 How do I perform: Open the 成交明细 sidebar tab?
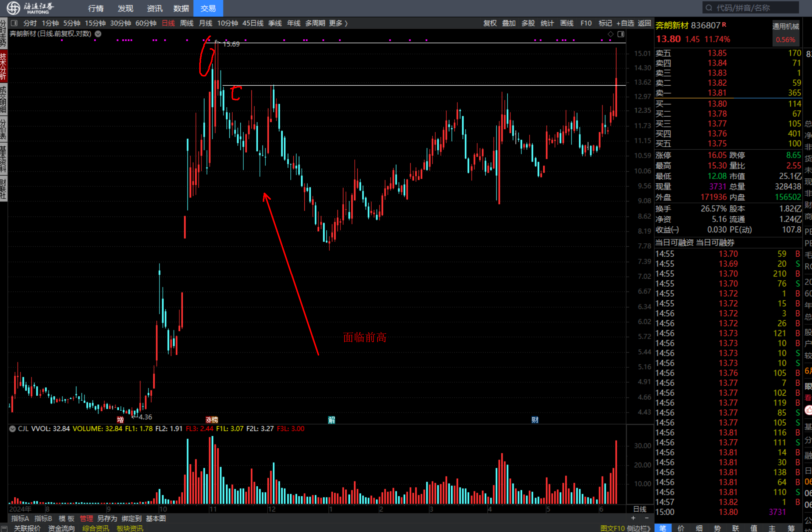[x=3, y=99]
